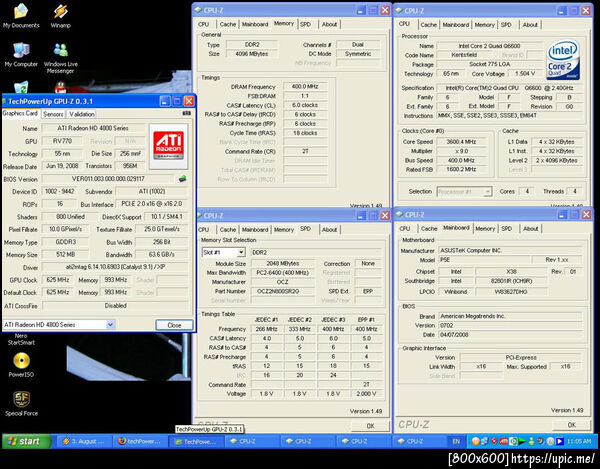Open the GPU-Z graphics card selector dropdown

110,325
